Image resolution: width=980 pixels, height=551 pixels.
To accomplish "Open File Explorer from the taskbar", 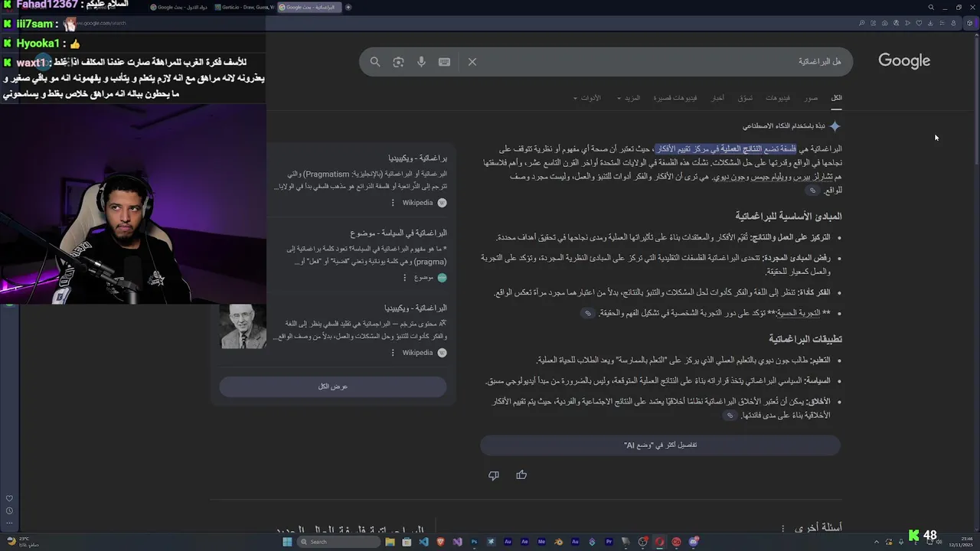I will [390, 542].
